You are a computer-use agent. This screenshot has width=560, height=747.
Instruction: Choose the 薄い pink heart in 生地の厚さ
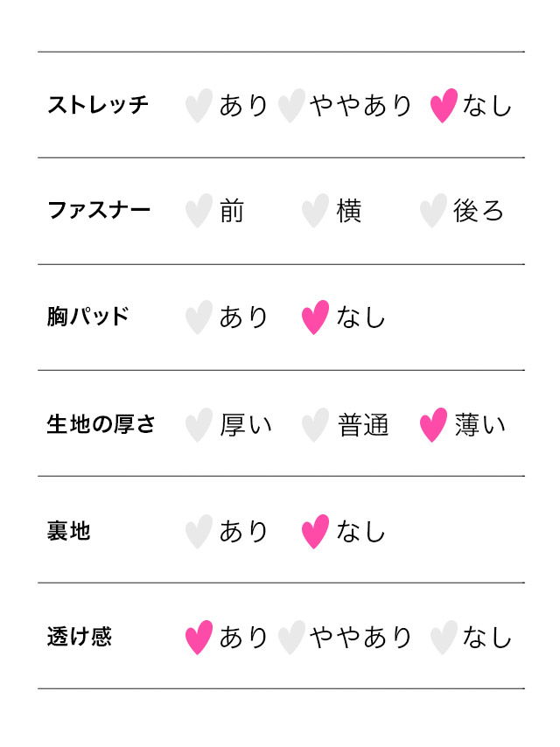(432, 425)
